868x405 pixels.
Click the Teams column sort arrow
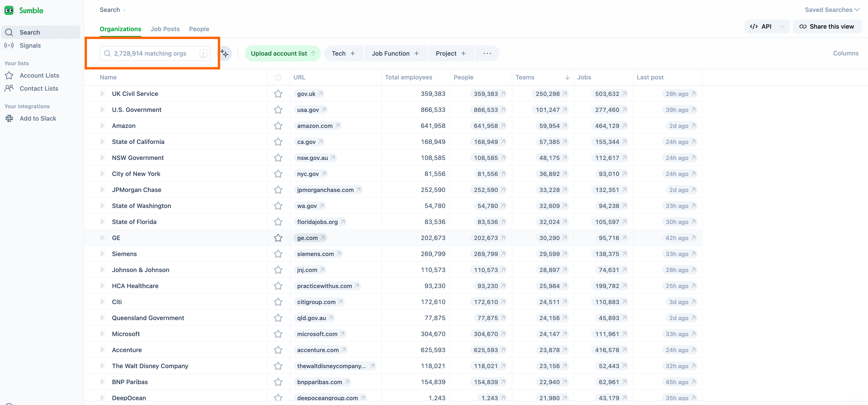567,77
